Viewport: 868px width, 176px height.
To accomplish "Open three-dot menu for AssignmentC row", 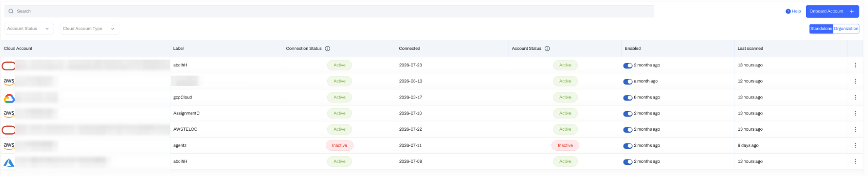I will pos(855,113).
